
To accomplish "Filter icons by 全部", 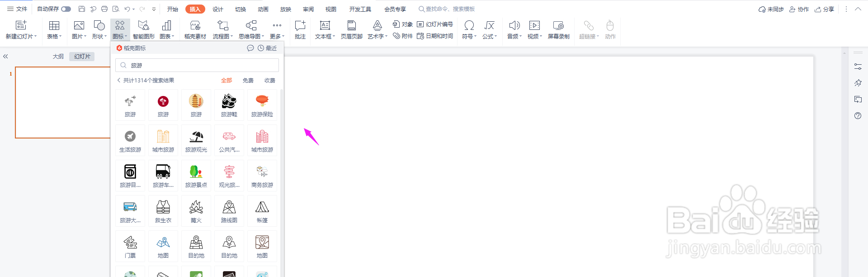I will pos(226,81).
